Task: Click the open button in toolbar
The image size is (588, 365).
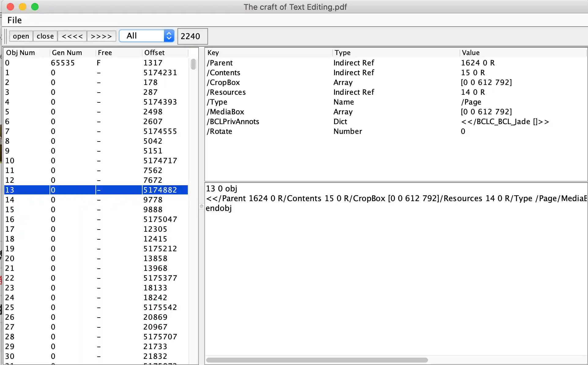Action: click(x=21, y=36)
